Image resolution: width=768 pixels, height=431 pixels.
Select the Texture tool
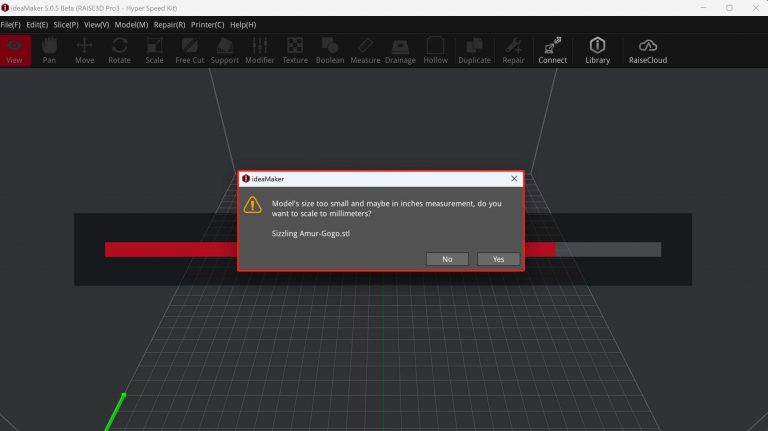[x=295, y=50]
